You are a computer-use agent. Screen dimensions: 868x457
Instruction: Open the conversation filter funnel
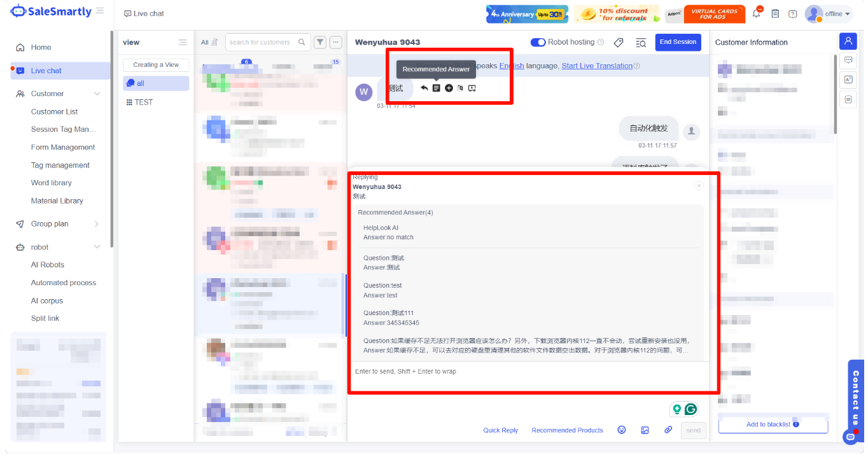click(x=320, y=43)
